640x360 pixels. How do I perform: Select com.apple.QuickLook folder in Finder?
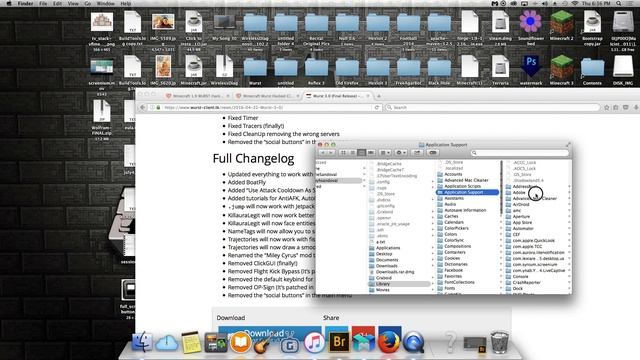pos(533,240)
